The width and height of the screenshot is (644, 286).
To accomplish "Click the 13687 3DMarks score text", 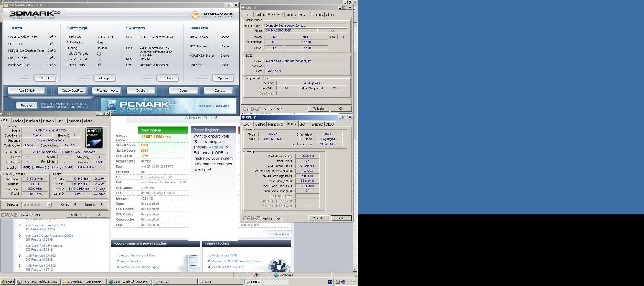I will coord(156,136).
